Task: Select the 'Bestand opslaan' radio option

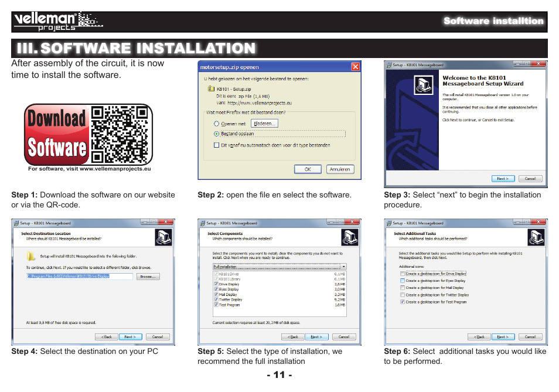Action: click(216, 134)
